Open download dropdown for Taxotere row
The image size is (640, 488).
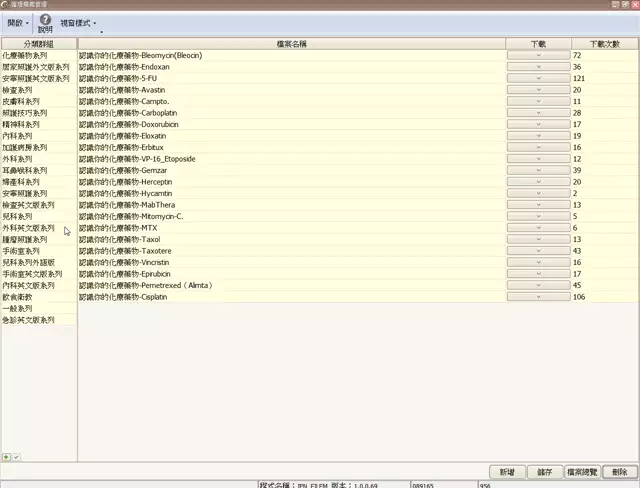[x=538, y=251]
